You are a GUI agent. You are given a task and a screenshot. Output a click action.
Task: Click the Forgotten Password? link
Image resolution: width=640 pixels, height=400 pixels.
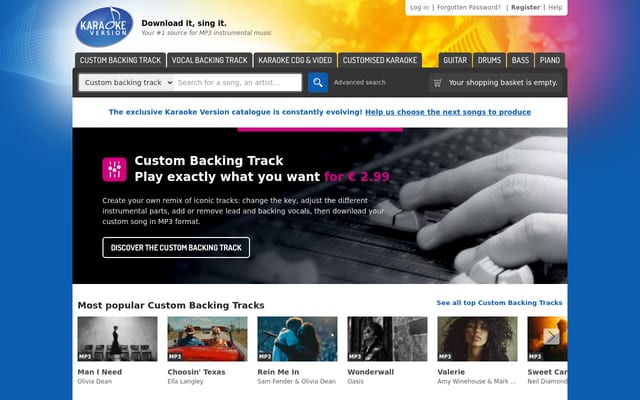[469, 7]
